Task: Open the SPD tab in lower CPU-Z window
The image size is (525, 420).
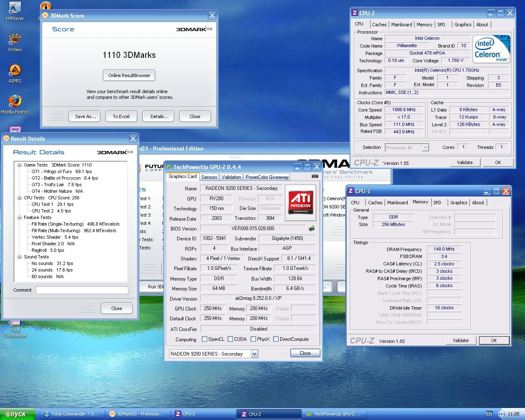Action: point(437,203)
